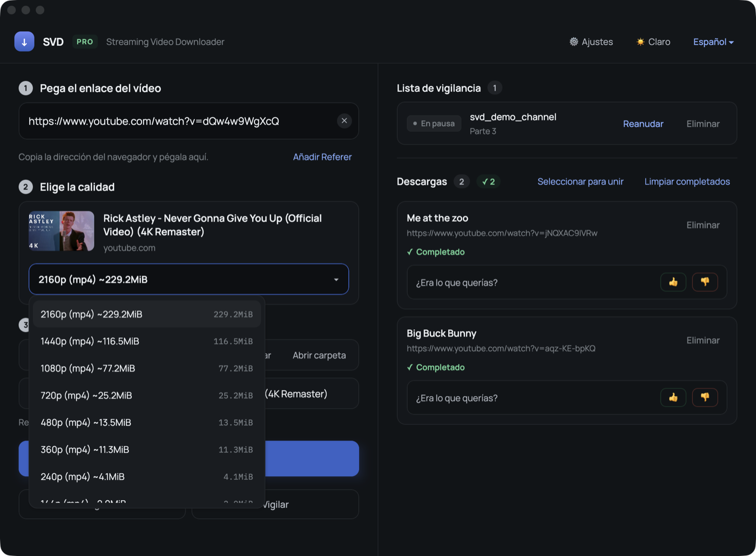This screenshot has width=756, height=556.
Task: Switch to Claro light theme
Action: click(x=653, y=42)
